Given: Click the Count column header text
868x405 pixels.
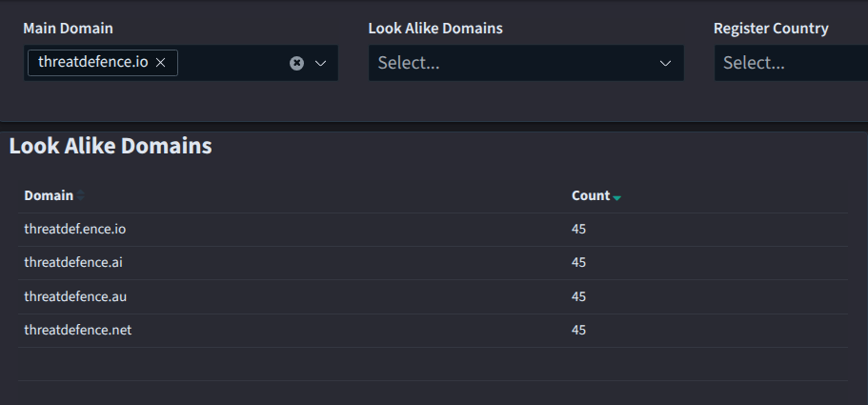Looking at the screenshot, I should coord(590,195).
